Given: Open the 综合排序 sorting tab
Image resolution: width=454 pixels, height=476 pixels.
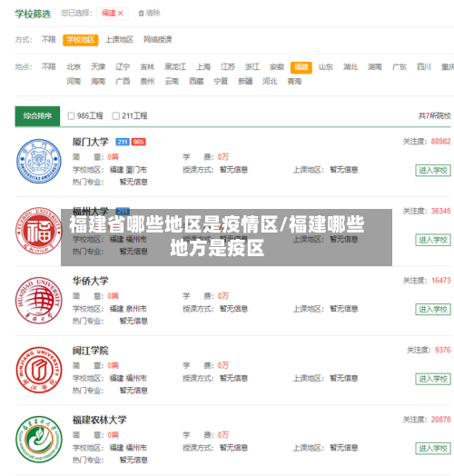Looking at the screenshot, I should click(x=37, y=116).
